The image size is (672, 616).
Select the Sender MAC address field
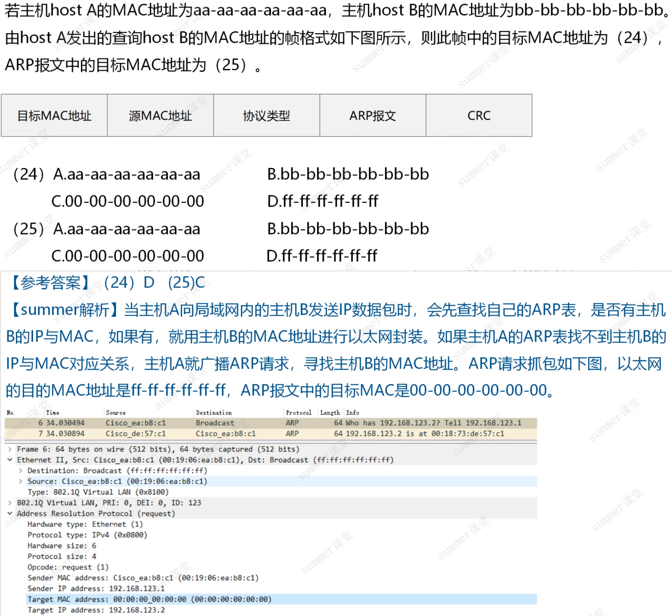coord(143,578)
